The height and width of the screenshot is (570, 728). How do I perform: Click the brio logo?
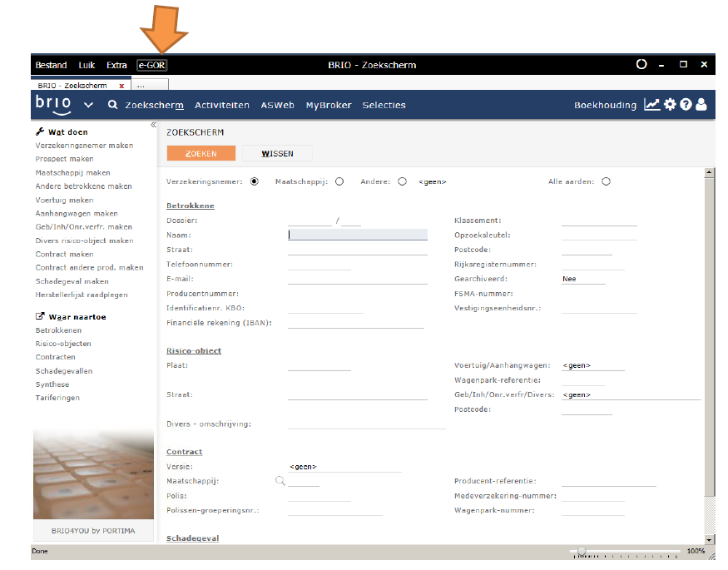click(x=53, y=104)
